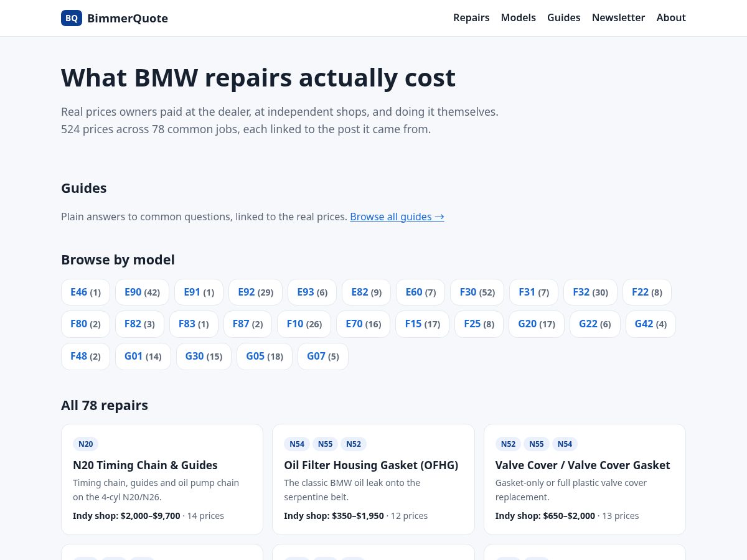Click the "Indy shop: $350–$1,950" price text

click(x=334, y=516)
